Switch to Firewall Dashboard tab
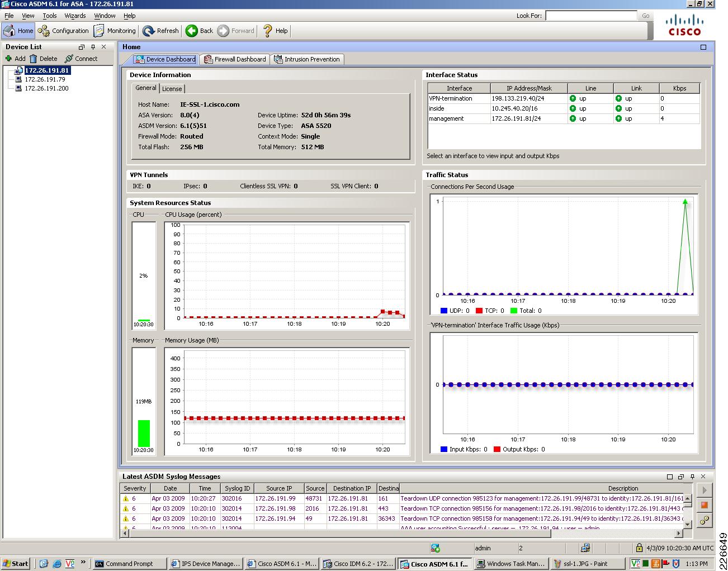Screen dimensions: 728x571 pyautogui.click(x=235, y=59)
